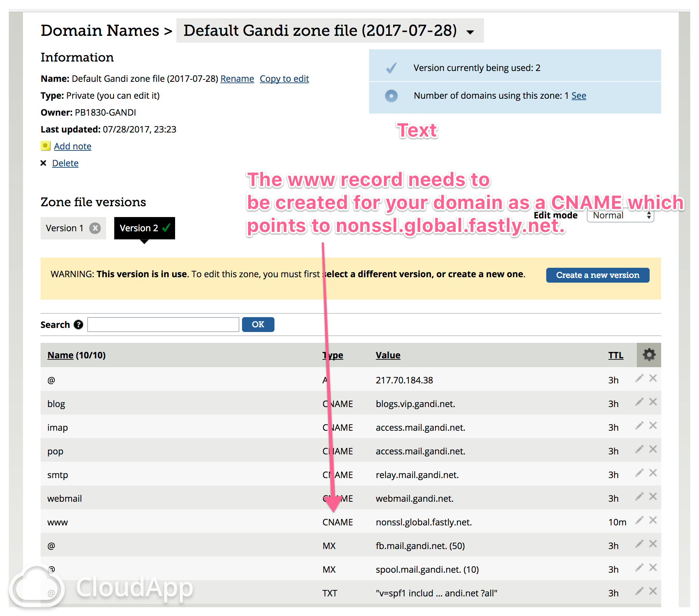Open the Copy to edit link
699x616 pixels.
tap(284, 79)
